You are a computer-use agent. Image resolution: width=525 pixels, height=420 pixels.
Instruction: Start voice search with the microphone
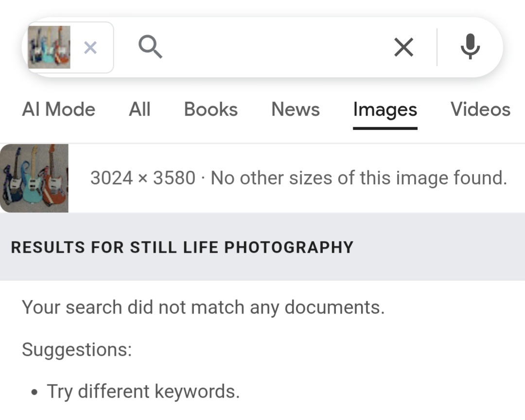point(470,48)
